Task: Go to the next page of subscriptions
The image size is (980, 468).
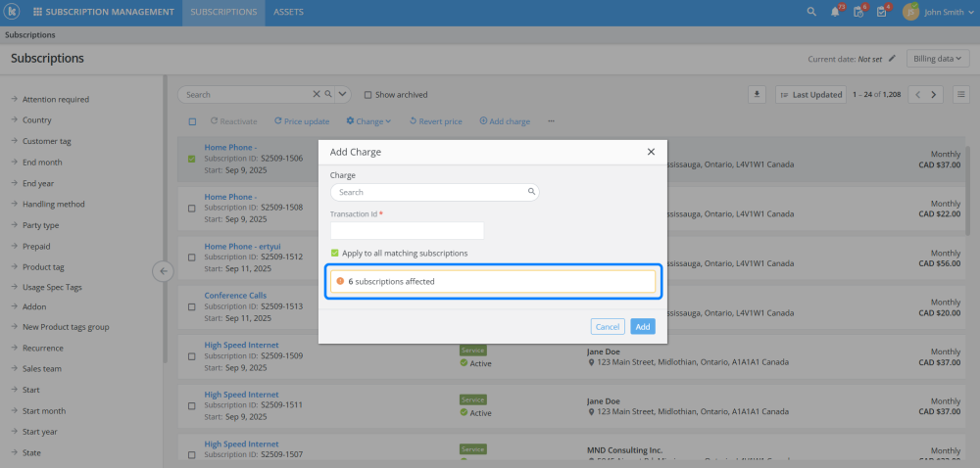Action: (x=934, y=95)
